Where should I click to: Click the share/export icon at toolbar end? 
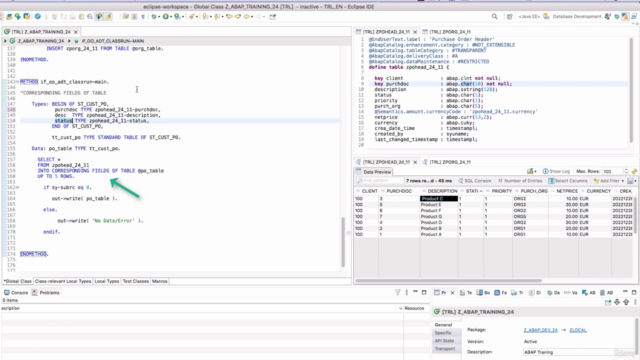click(x=273, y=17)
